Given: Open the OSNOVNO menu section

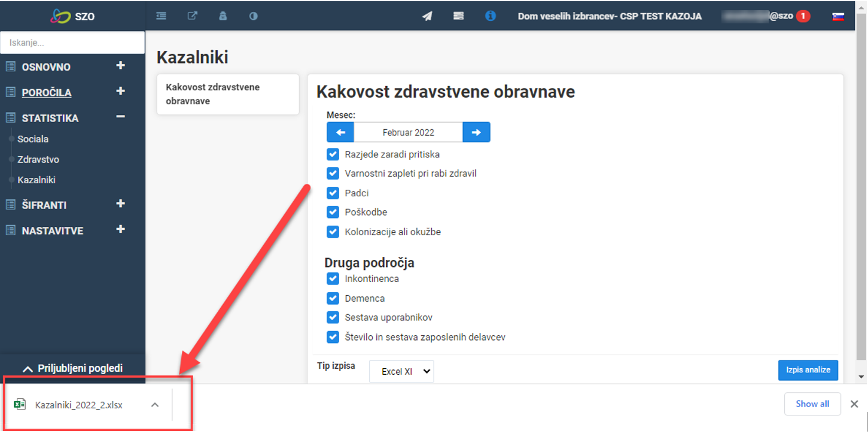Looking at the screenshot, I should point(46,67).
